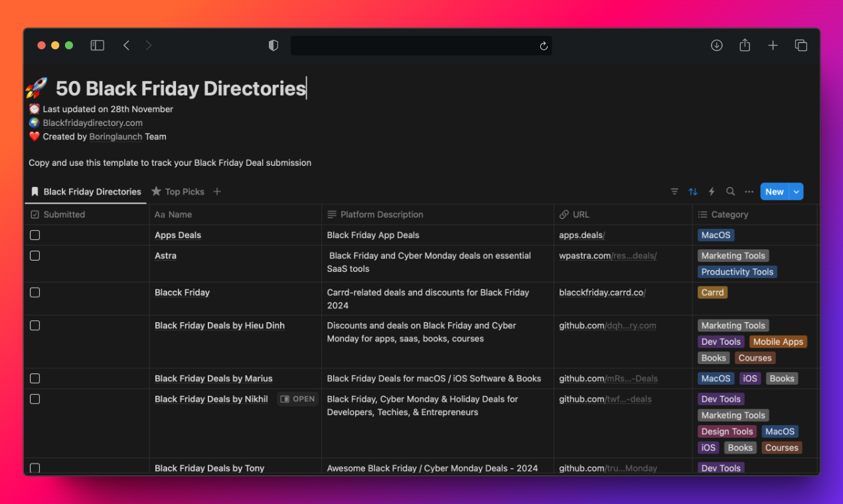Open the Nikhil row OPEN button
Viewport: 843px width, 504px height.
click(x=298, y=399)
